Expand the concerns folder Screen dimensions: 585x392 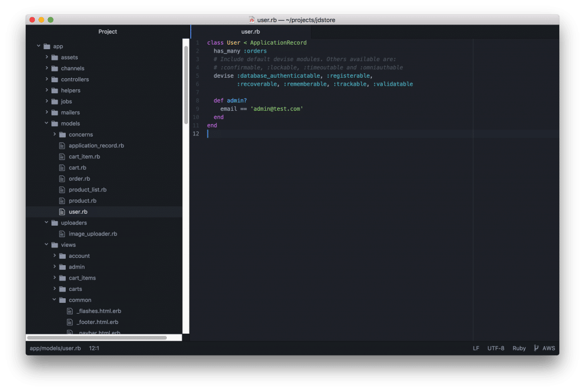pyautogui.click(x=55, y=134)
